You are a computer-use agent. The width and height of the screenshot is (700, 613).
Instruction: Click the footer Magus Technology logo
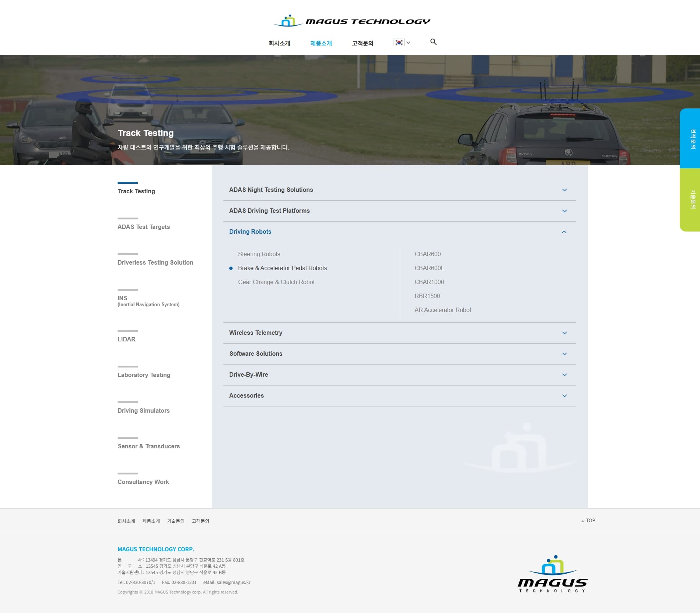(552, 574)
